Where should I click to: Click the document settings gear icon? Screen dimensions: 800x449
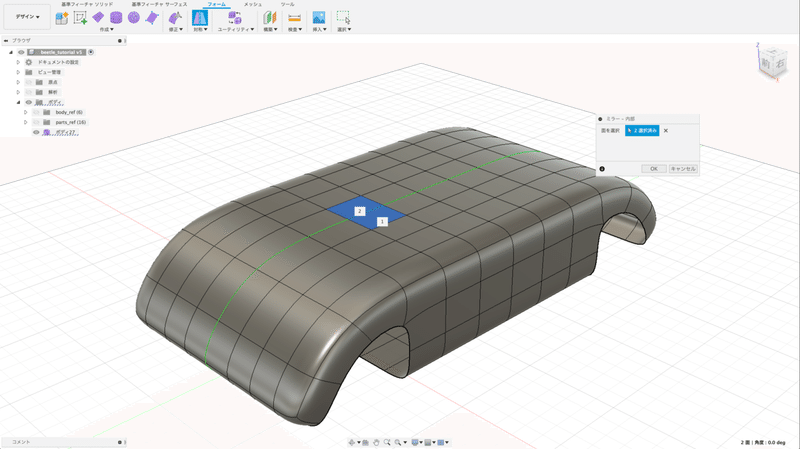coord(29,62)
